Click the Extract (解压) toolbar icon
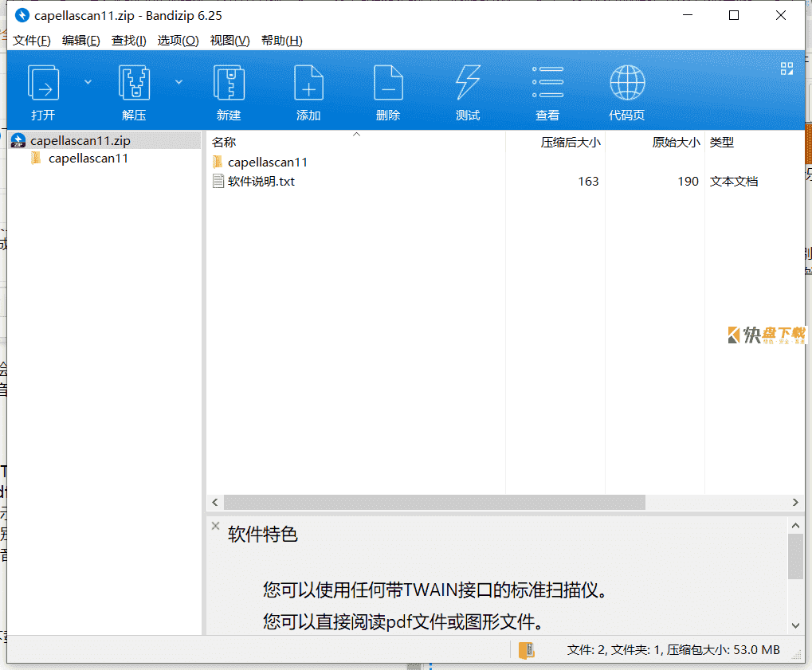The image size is (812, 670). point(134,82)
